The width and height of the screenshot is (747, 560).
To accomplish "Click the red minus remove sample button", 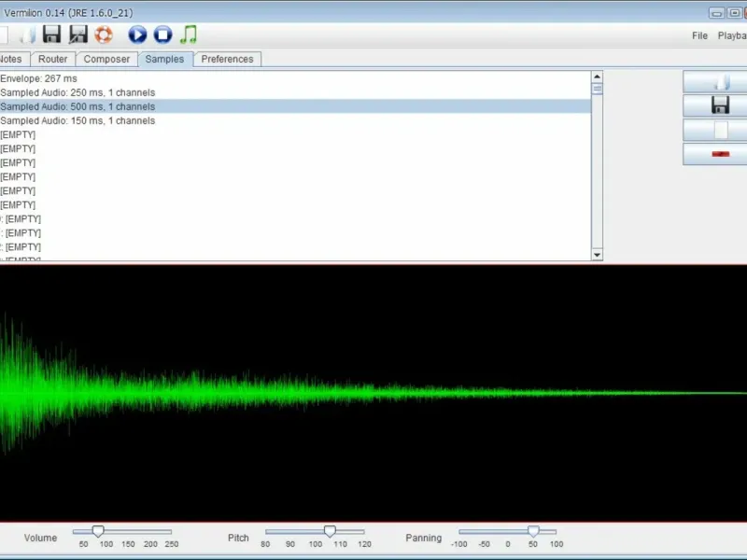I will (719, 154).
